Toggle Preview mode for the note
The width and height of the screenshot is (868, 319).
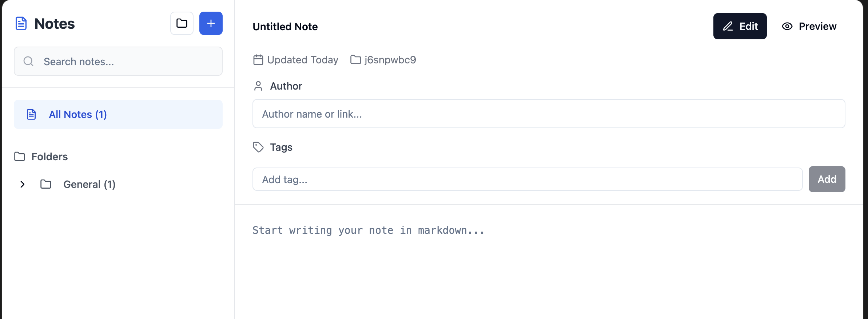click(809, 26)
